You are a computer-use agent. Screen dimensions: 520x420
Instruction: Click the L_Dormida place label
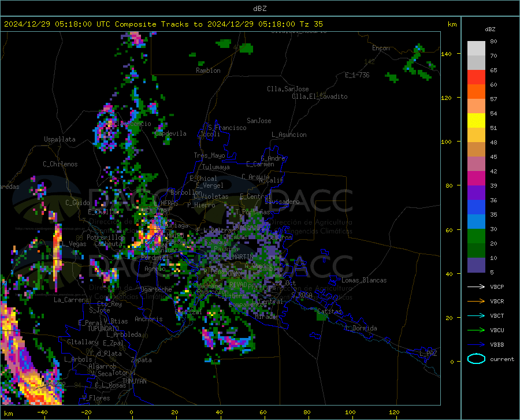coord(362,328)
